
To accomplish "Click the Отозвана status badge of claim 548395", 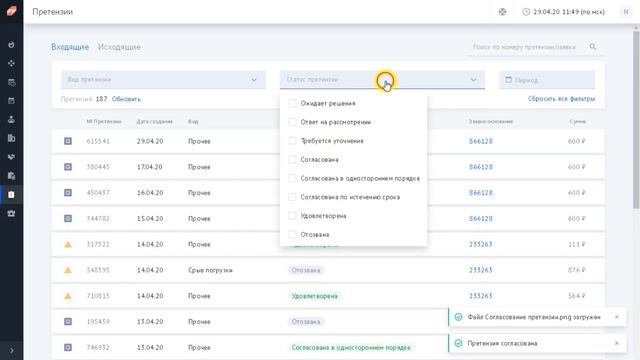I will 306,270.
